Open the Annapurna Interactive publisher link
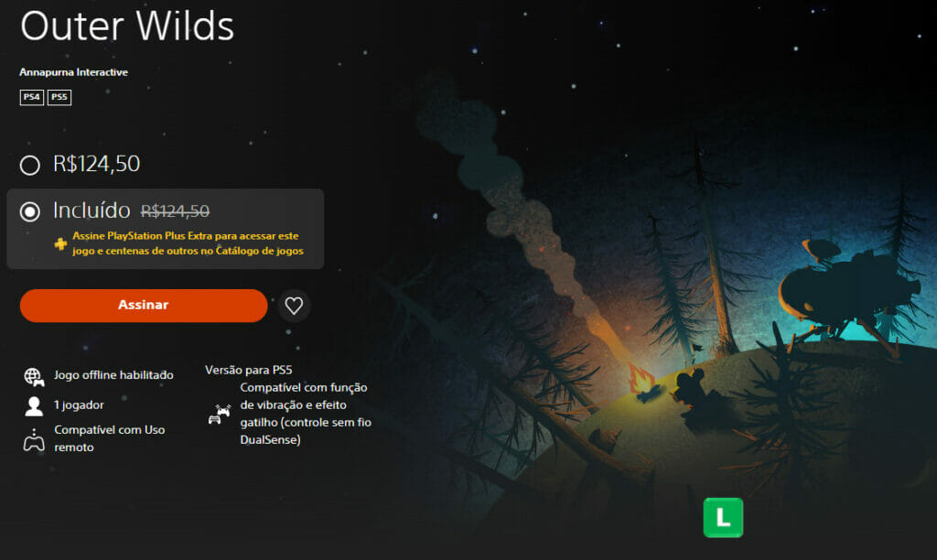Viewport: 937px width, 560px height. (x=73, y=72)
